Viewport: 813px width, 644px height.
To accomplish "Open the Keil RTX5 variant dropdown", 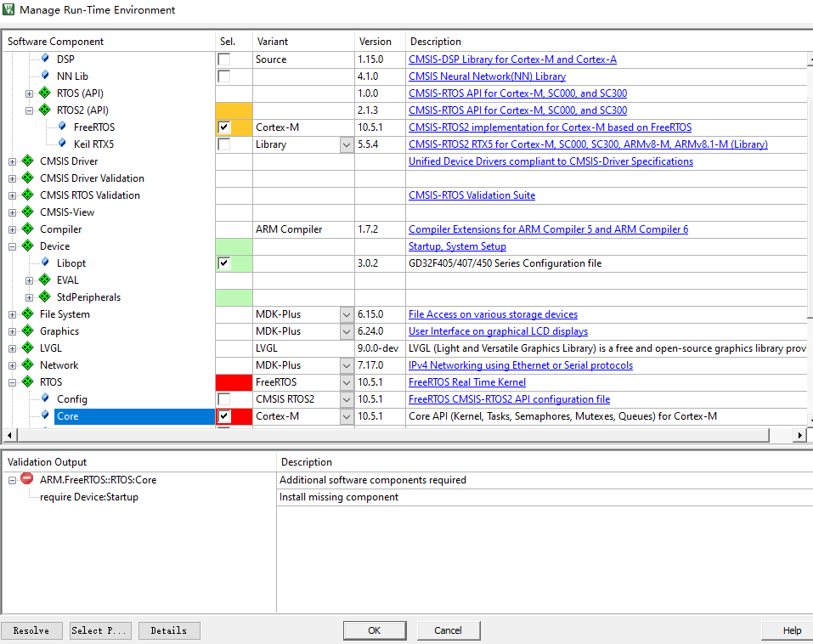I will tap(347, 144).
